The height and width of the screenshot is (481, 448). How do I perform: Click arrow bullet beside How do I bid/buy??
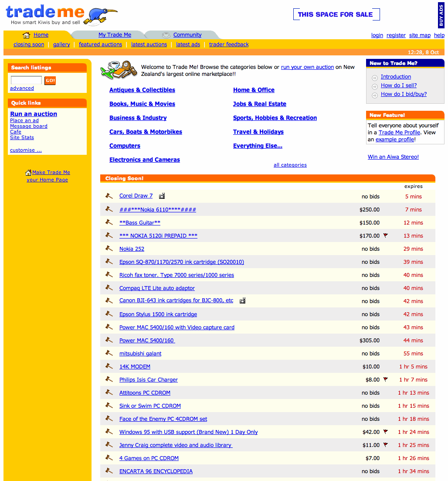(375, 96)
